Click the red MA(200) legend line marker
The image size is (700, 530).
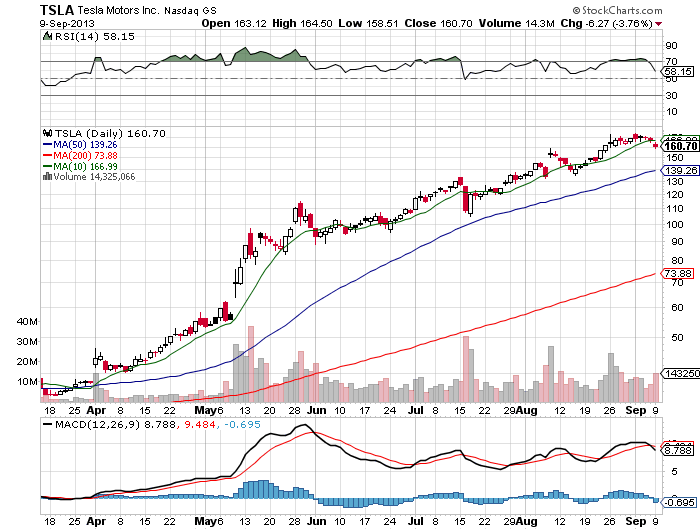(47, 155)
